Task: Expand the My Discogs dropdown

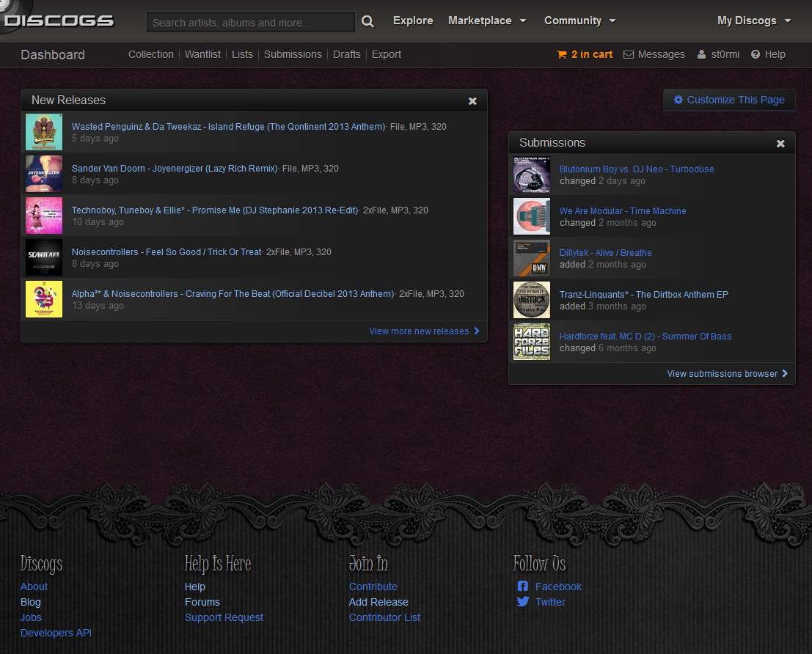Action: tap(754, 21)
